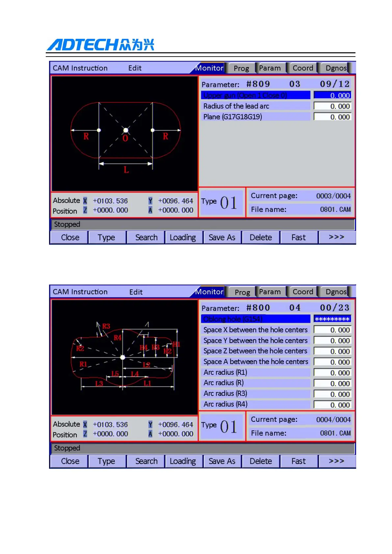The height and width of the screenshot is (554, 392).
Task: Click Save As button in upper screen
Action: pyautogui.click(x=222, y=238)
